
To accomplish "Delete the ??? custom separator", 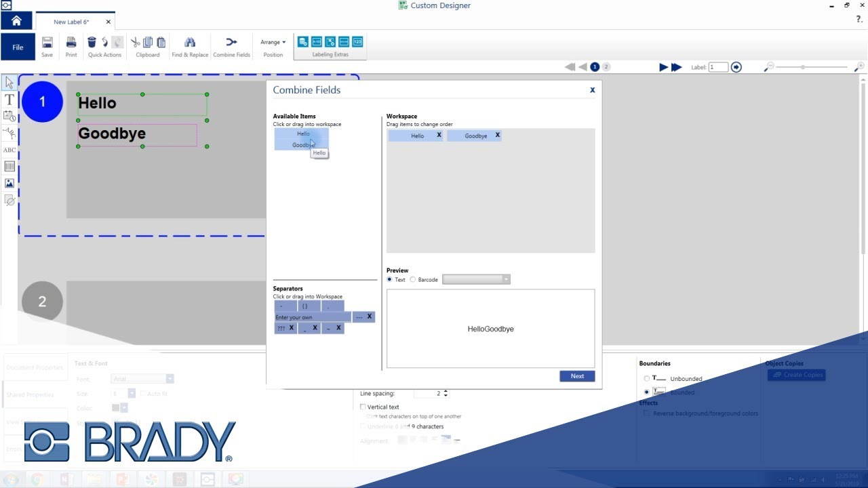I will click(291, 328).
